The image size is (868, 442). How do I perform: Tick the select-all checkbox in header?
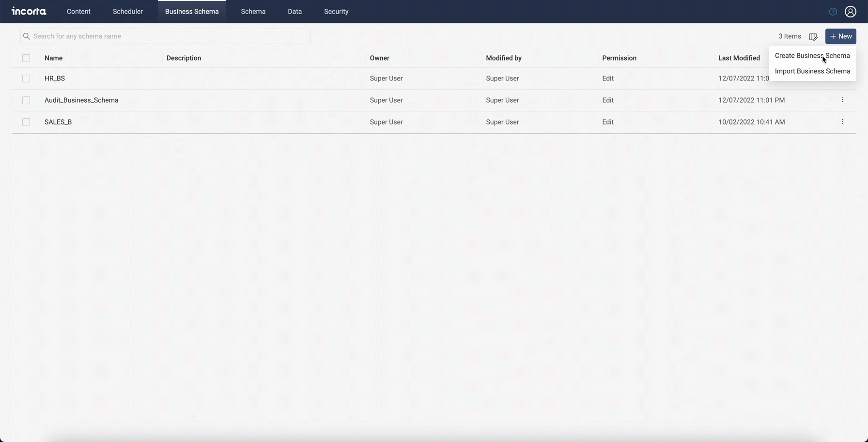point(26,58)
